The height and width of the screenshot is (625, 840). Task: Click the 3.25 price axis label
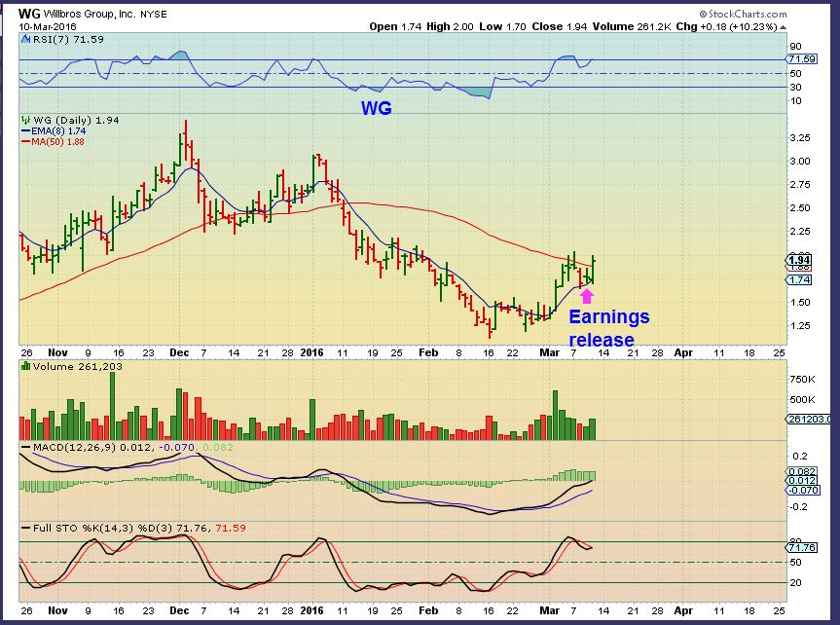coord(800,138)
